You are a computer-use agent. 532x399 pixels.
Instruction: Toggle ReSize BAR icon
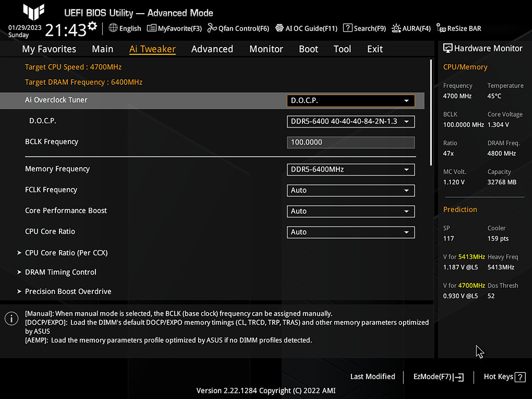click(x=441, y=28)
